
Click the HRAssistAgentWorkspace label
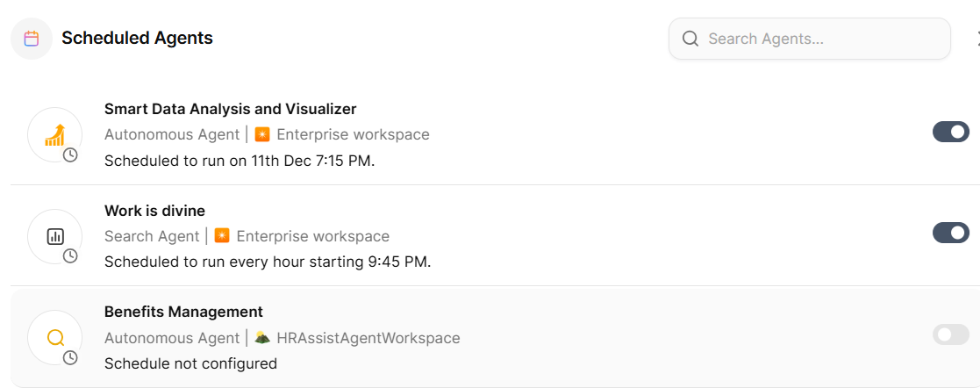point(368,338)
